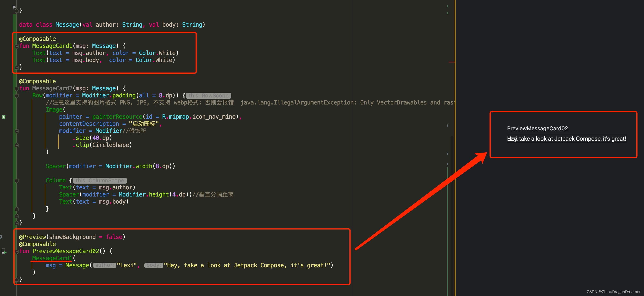
Task: Click the '.size(40.dp)' modifier
Action: pos(92,138)
